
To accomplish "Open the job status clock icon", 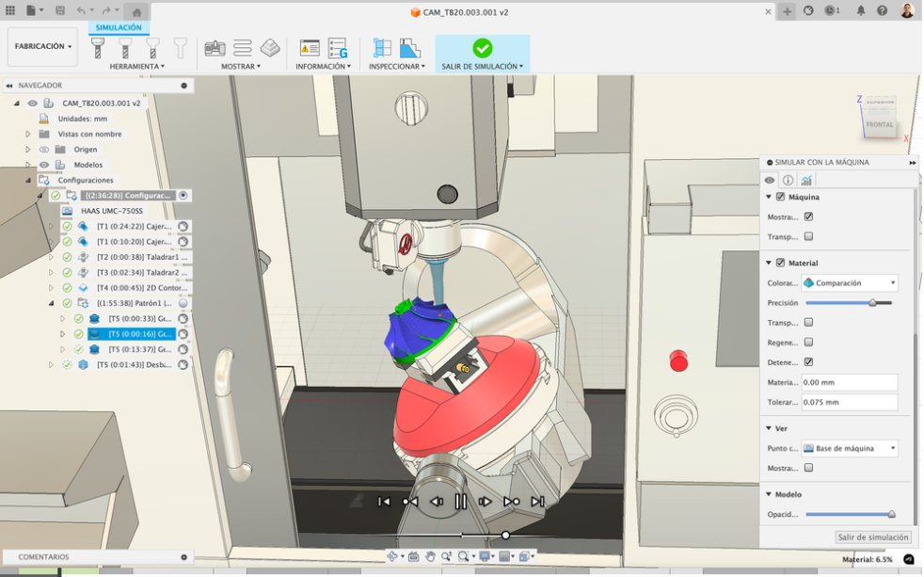I will pos(830,10).
